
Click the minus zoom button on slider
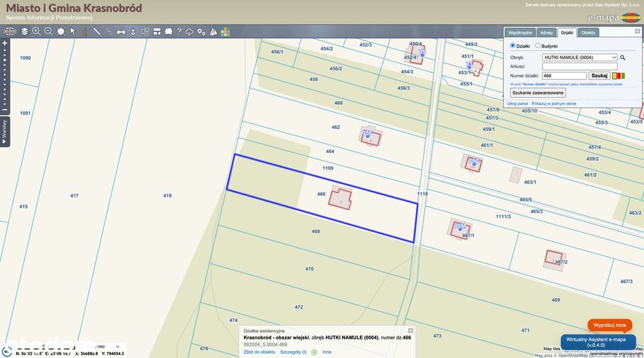tap(5, 109)
